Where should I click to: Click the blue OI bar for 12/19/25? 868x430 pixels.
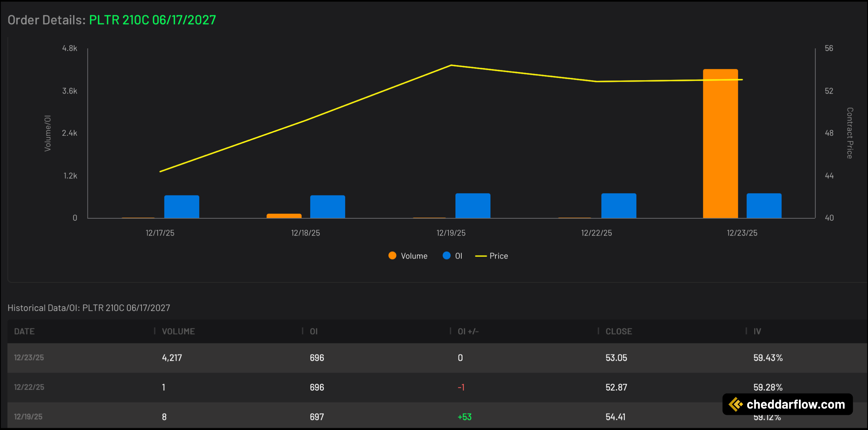473,206
